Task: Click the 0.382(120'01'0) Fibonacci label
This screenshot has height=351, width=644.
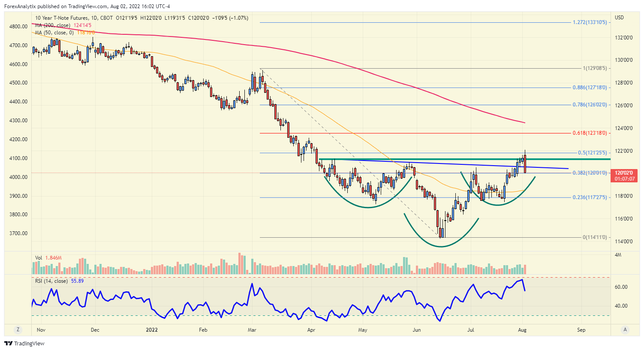Action: pos(590,173)
